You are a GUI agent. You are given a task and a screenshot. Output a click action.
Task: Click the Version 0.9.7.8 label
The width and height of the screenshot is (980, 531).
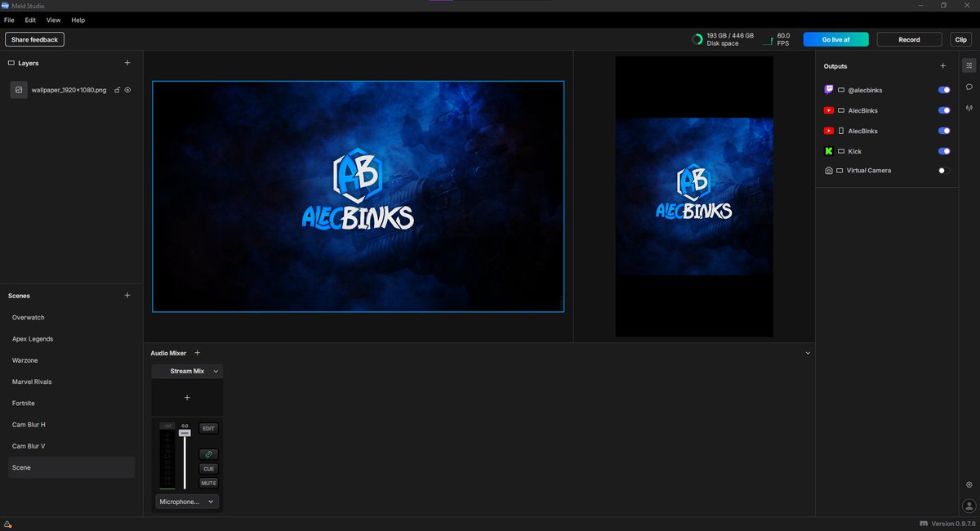click(953, 524)
